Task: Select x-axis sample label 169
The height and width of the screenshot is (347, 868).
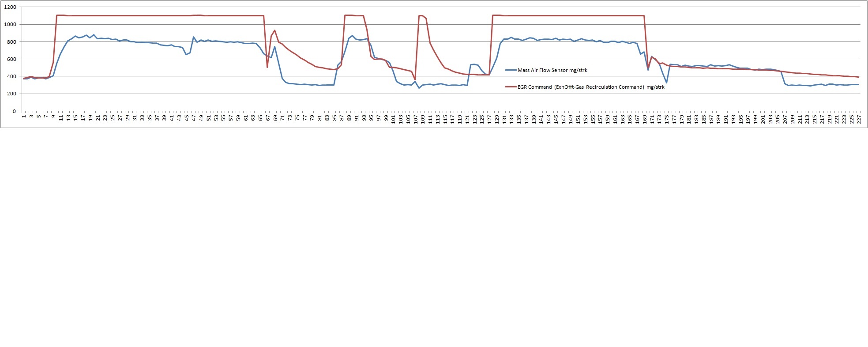Action: [645, 119]
